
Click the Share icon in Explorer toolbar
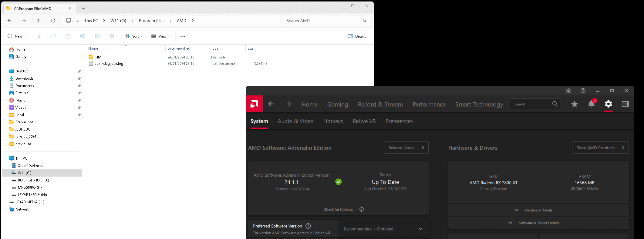click(x=97, y=36)
